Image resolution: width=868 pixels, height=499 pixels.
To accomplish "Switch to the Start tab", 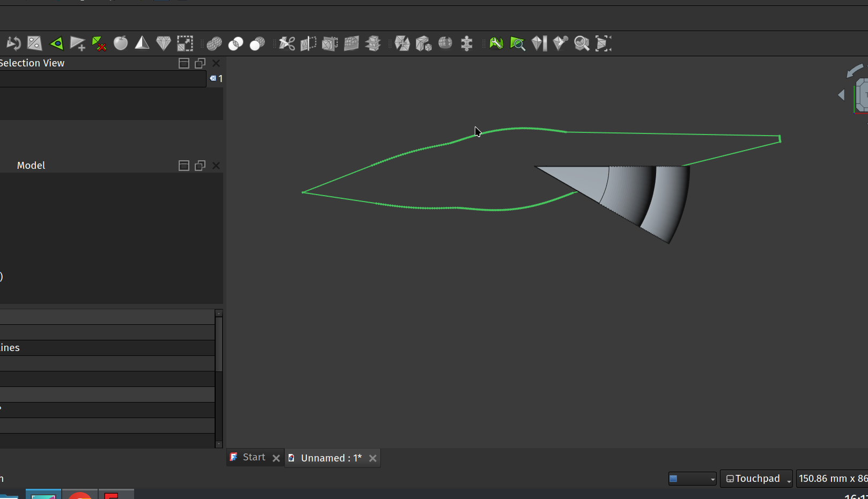I will [254, 457].
